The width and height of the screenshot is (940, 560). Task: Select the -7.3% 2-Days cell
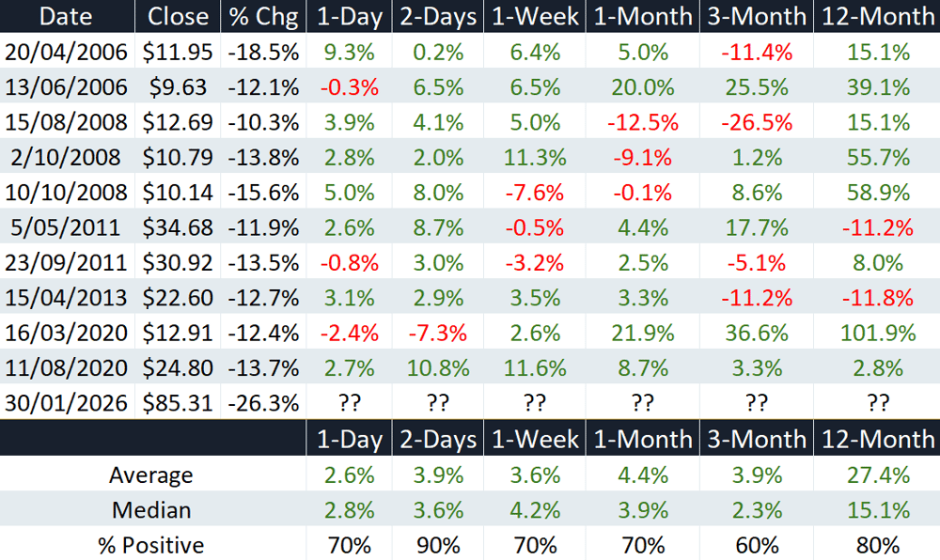(x=438, y=333)
